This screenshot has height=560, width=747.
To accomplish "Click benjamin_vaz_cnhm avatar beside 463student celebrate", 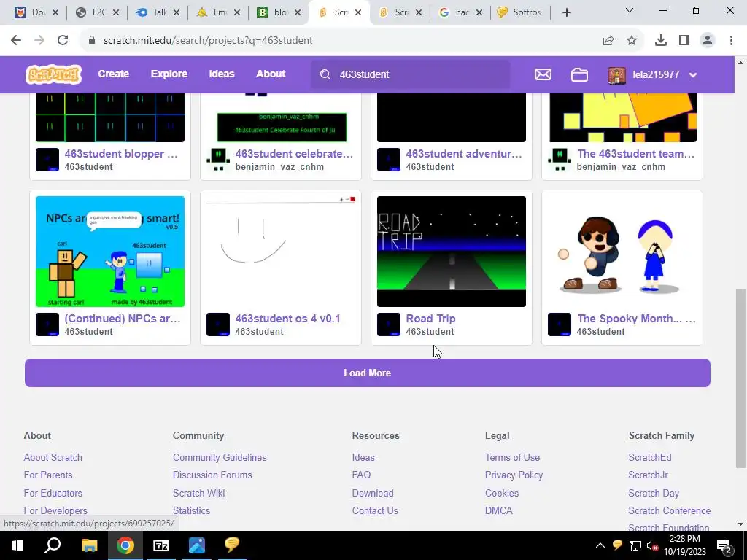I will [x=218, y=160].
